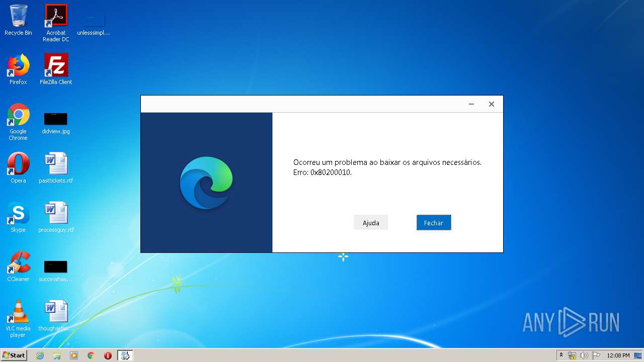
Task: Select thoughartist... document file
Action: click(56, 316)
